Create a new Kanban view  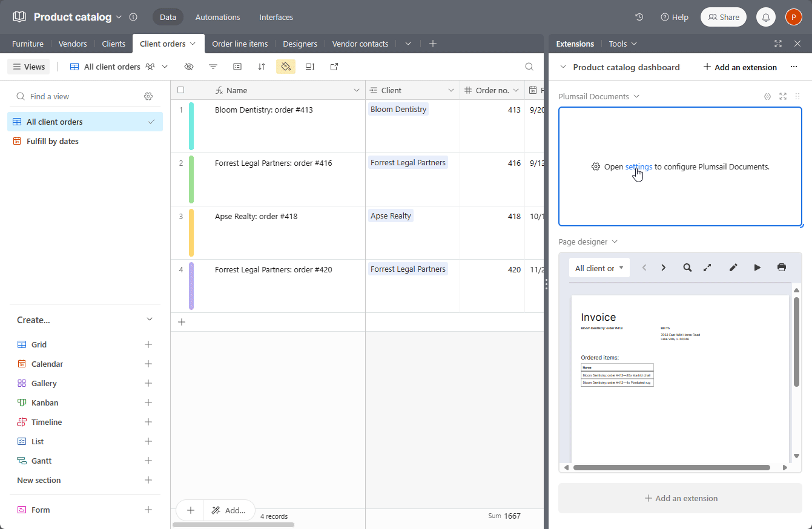coord(148,402)
